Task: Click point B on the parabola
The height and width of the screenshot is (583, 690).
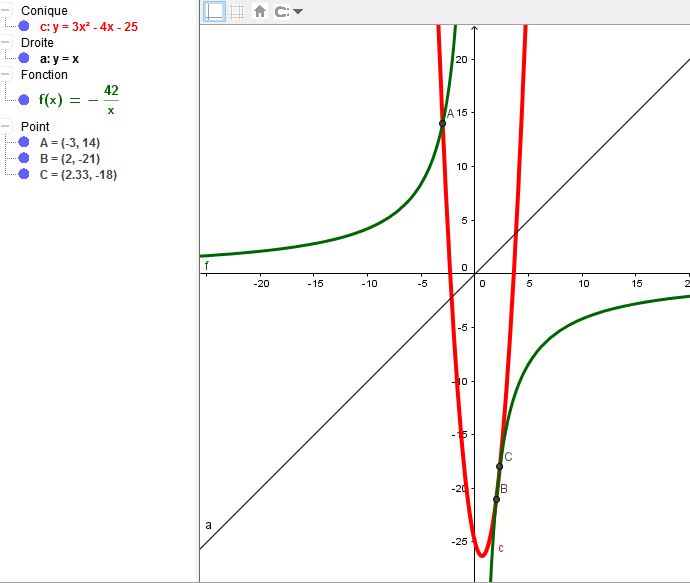Action: (496, 499)
